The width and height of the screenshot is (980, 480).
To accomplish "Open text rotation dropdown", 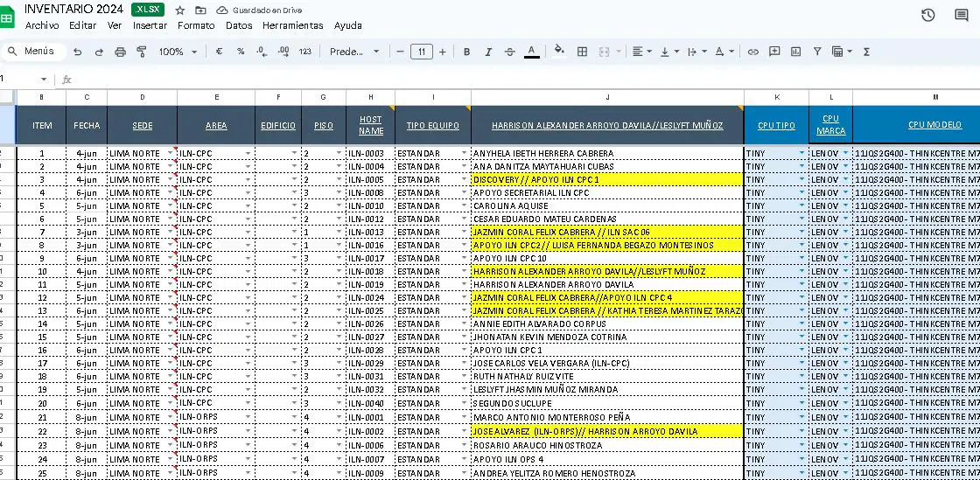I will 724,52.
